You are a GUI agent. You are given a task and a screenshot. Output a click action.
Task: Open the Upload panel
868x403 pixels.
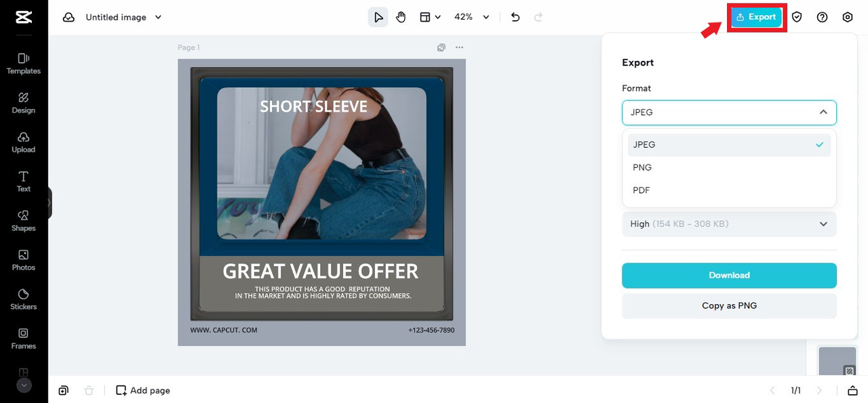pyautogui.click(x=24, y=142)
